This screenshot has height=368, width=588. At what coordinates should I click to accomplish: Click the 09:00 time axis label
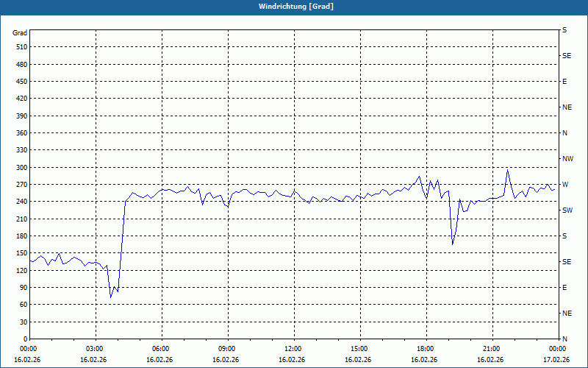pos(226,349)
